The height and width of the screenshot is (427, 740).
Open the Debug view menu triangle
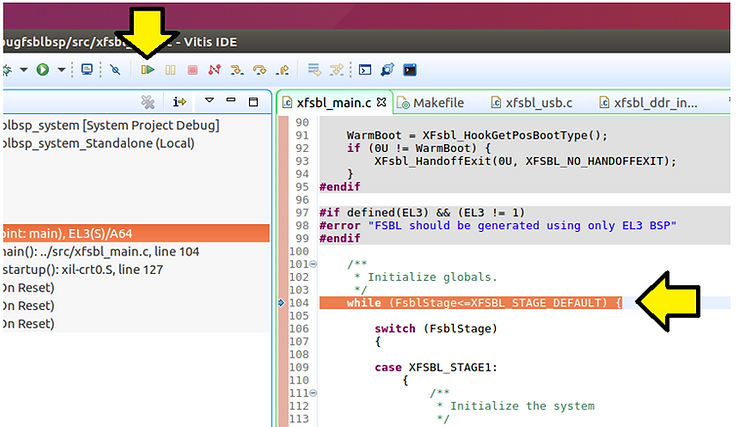pyautogui.click(x=209, y=101)
